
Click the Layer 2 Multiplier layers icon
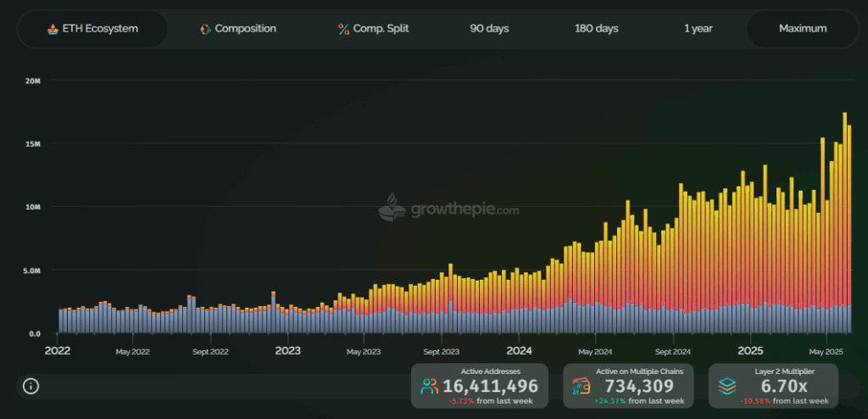(726, 386)
